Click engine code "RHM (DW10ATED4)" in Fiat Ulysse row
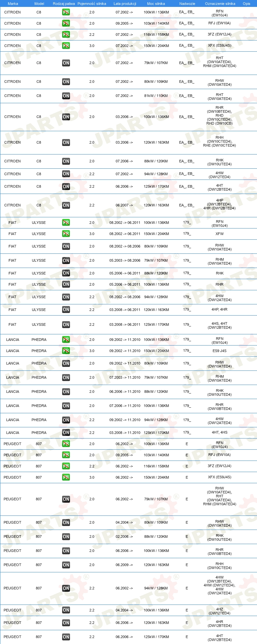The height and width of the screenshot is (644, 257). [x=220, y=261]
